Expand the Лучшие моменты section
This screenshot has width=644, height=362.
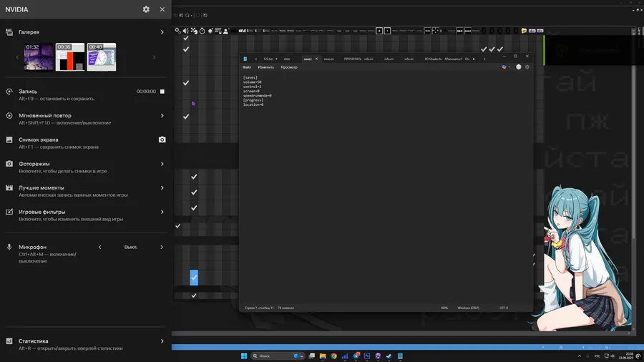pos(162,187)
